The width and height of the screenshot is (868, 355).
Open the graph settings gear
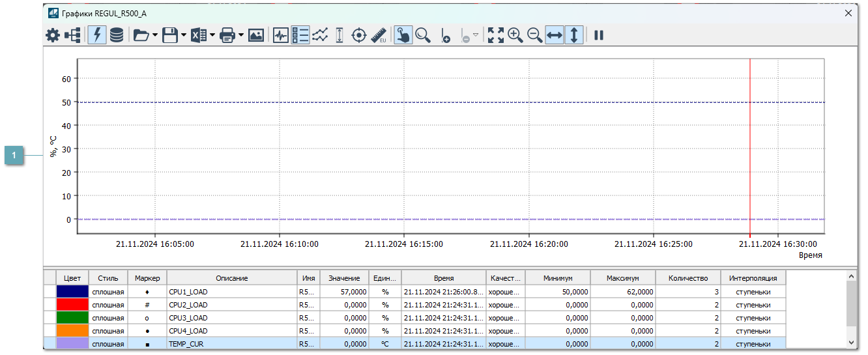(52, 35)
